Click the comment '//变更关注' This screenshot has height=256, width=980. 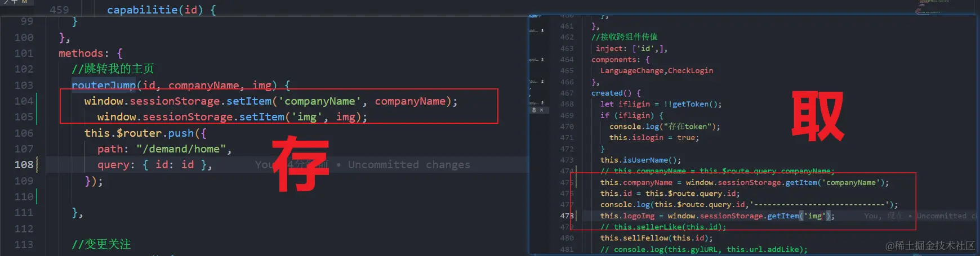click(101, 245)
